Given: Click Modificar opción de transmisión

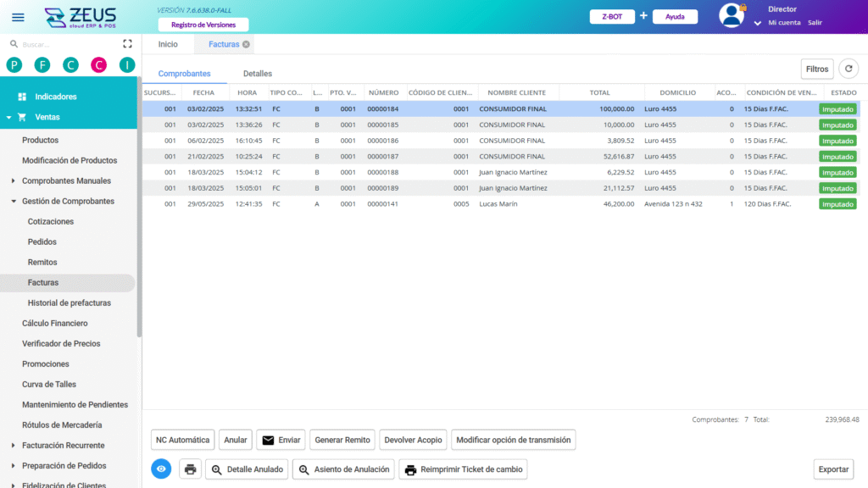Looking at the screenshot, I should [x=513, y=440].
